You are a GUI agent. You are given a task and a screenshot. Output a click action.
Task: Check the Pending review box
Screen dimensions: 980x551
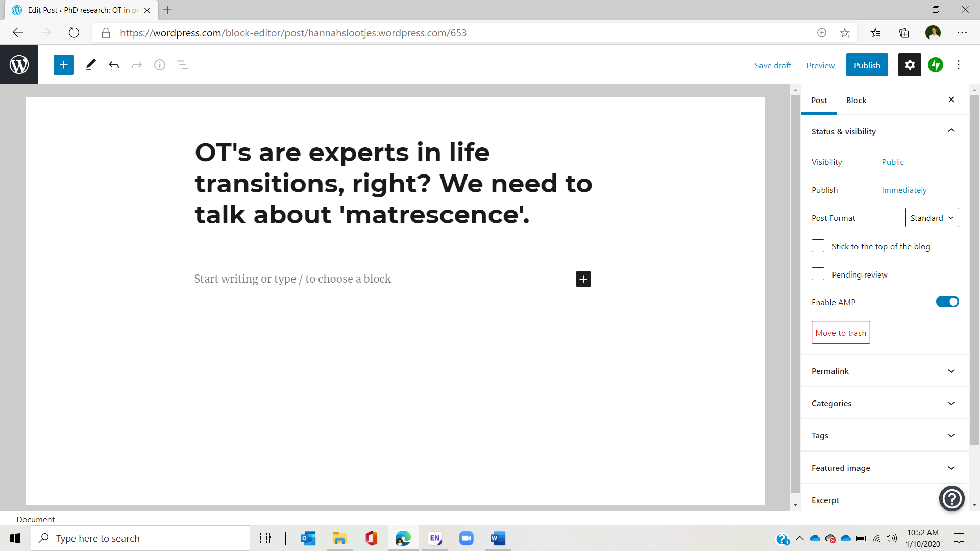(x=818, y=274)
